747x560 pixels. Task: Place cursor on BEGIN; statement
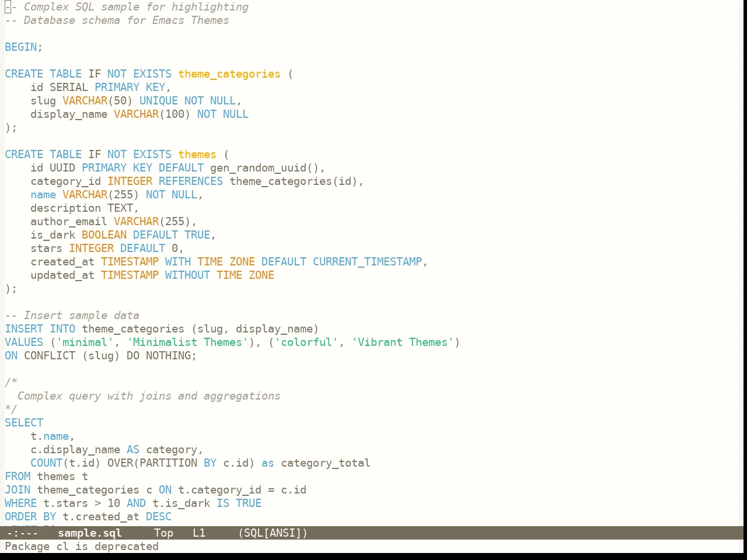click(23, 47)
